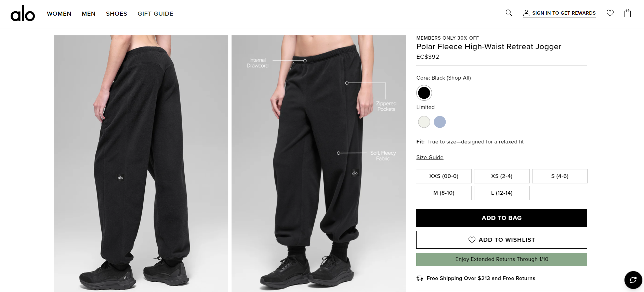Select size XS (2-4)
Viewport: 644px width, 292px height.
[501, 176]
